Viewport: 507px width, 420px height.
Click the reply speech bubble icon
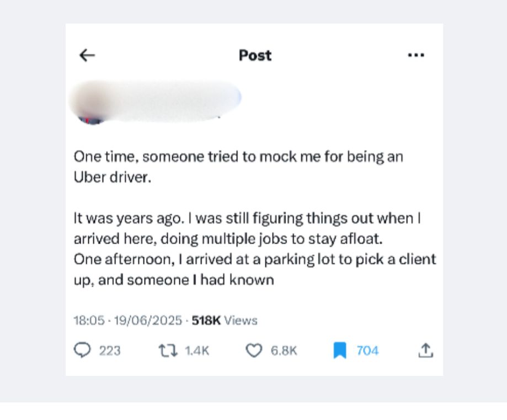[x=82, y=350]
